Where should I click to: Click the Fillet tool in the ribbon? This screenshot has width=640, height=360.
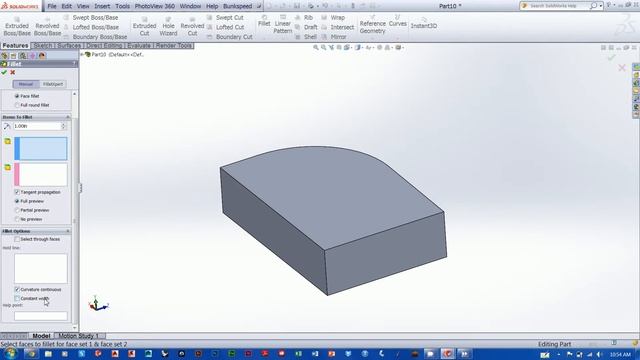264,21
